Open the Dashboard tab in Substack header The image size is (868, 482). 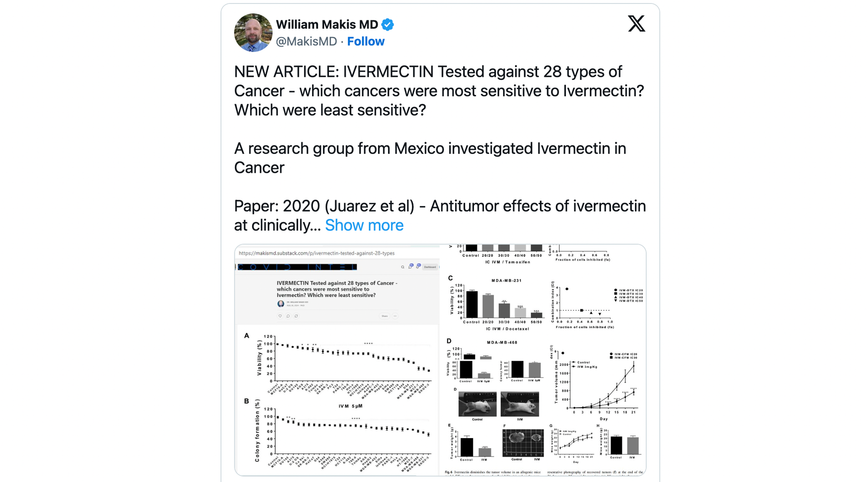point(430,267)
